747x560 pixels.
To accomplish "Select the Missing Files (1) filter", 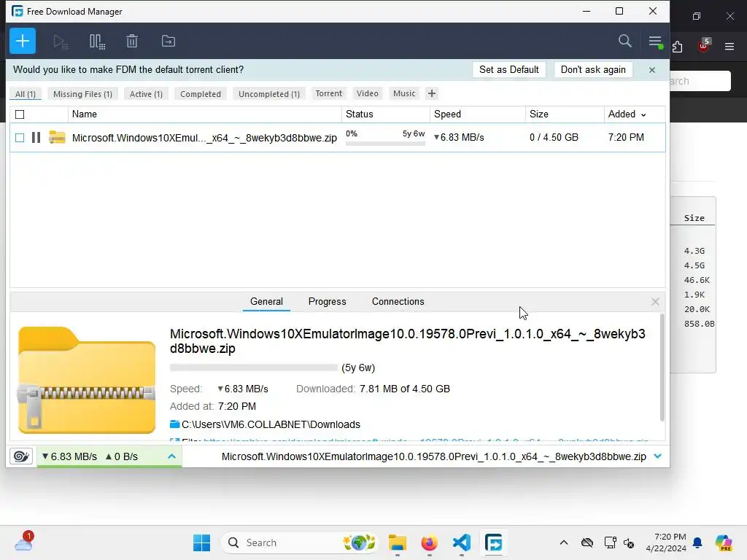I will (x=83, y=94).
